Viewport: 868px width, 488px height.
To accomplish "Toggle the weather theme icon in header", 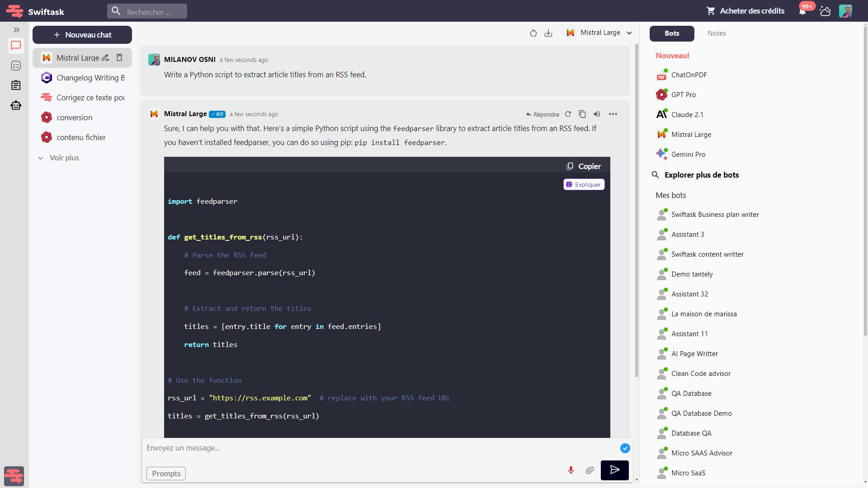I will (x=825, y=11).
